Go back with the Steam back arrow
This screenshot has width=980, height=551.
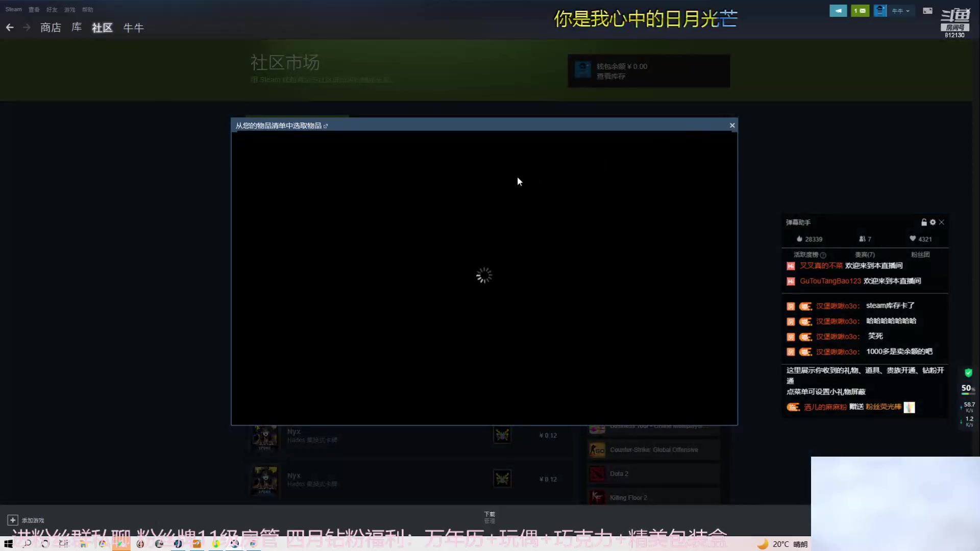(x=10, y=28)
